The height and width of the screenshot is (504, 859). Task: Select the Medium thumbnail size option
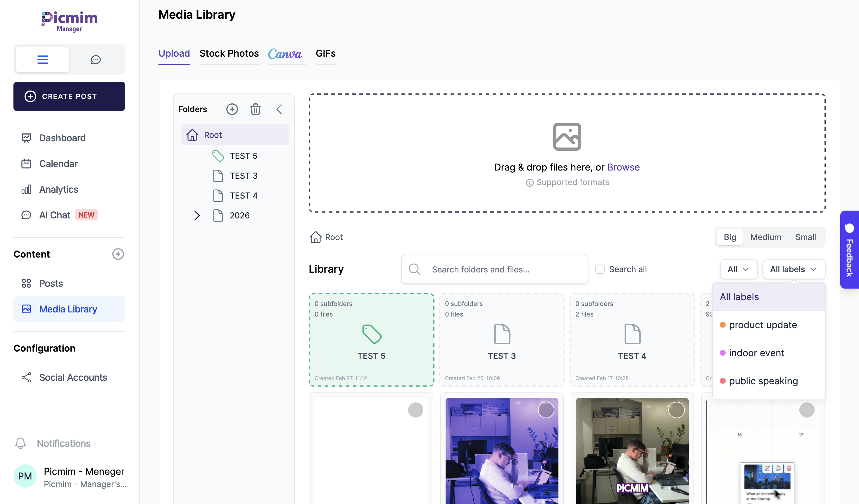tap(766, 237)
